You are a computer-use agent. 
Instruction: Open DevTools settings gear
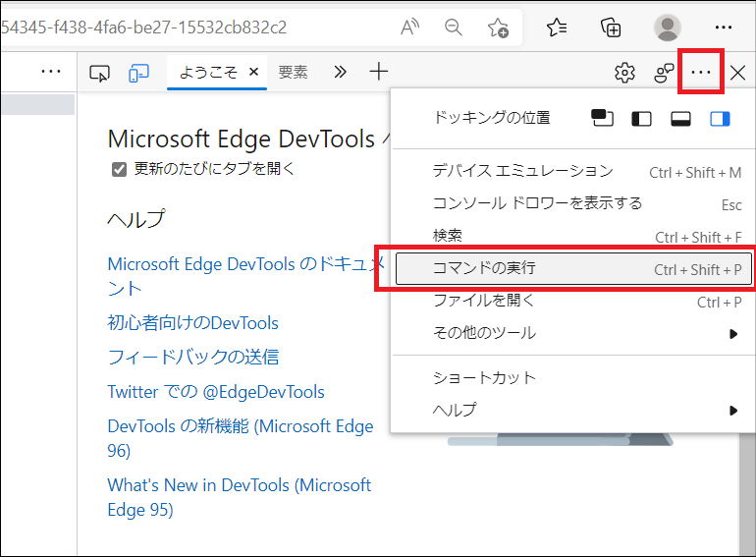(x=624, y=73)
